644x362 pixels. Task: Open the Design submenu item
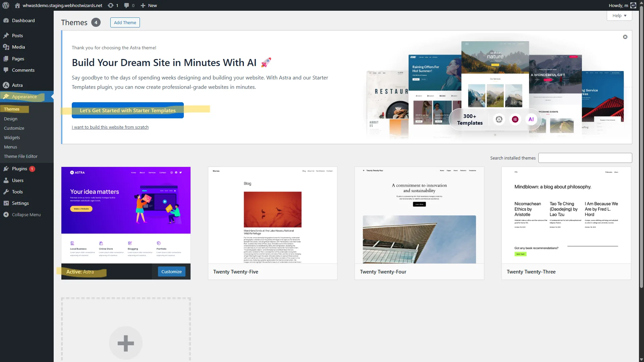[10, 119]
